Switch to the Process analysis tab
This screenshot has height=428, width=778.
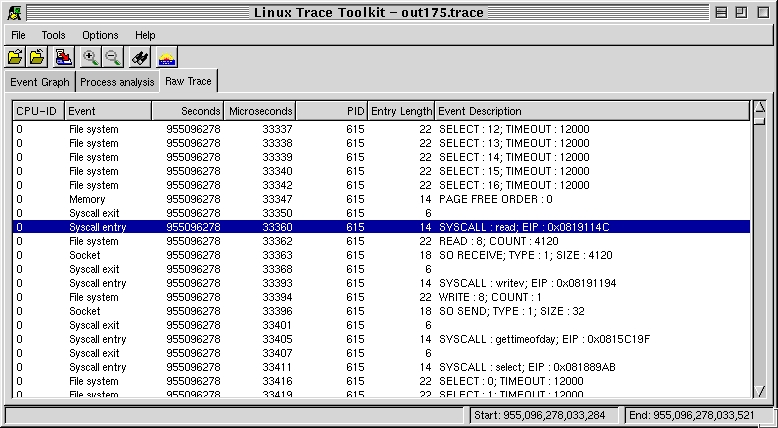[x=117, y=82]
